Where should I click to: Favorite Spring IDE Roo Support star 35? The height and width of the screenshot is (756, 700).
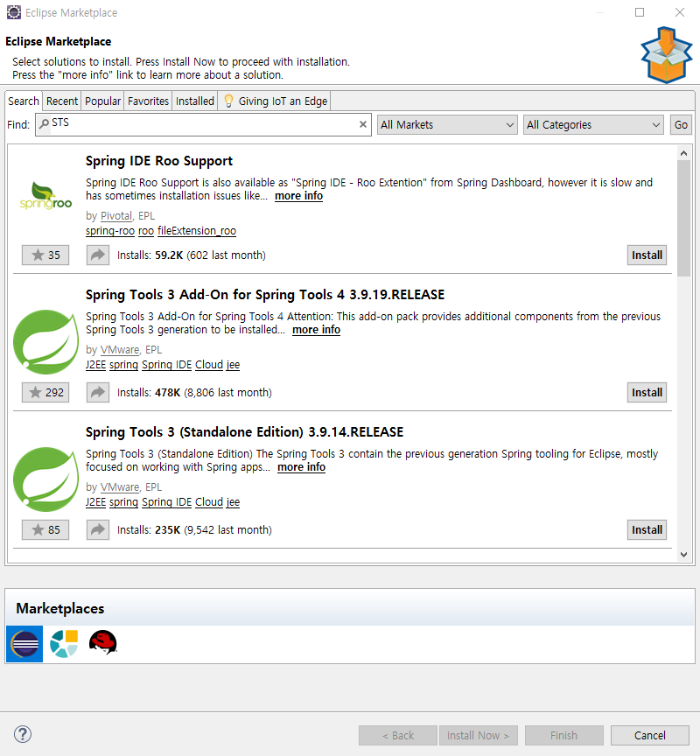[45, 255]
